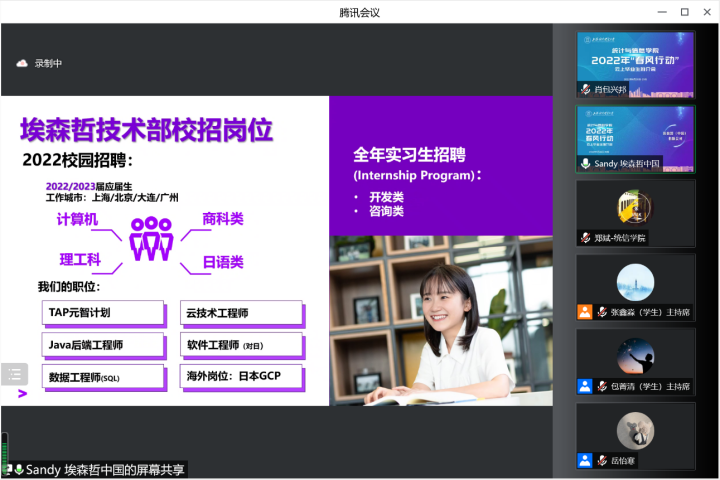The height and width of the screenshot is (480, 720).
Task: Click the blue user icon for 岳怡寒
Action: pyautogui.click(x=585, y=460)
